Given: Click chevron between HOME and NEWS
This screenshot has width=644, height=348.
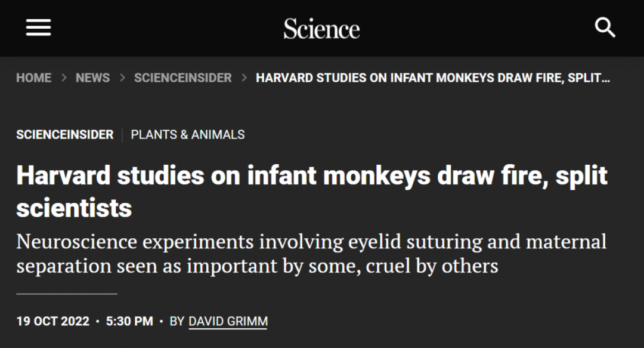Looking at the screenshot, I should tap(64, 78).
